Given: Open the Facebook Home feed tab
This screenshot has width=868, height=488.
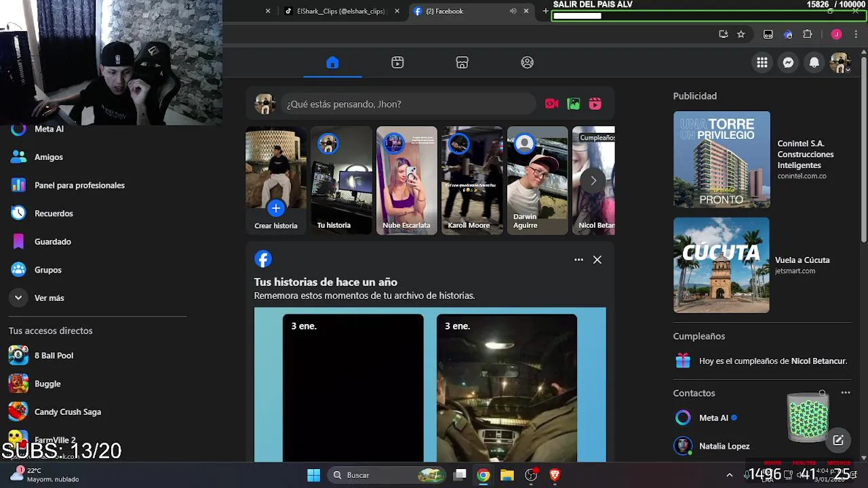Looking at the screenshot, I should tap(332, 62).
